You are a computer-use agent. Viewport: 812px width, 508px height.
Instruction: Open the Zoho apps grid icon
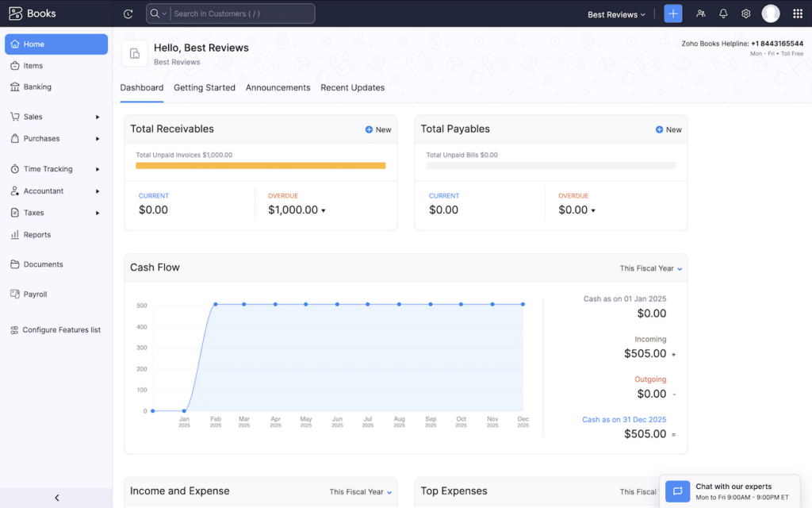(x=797, y=13)
